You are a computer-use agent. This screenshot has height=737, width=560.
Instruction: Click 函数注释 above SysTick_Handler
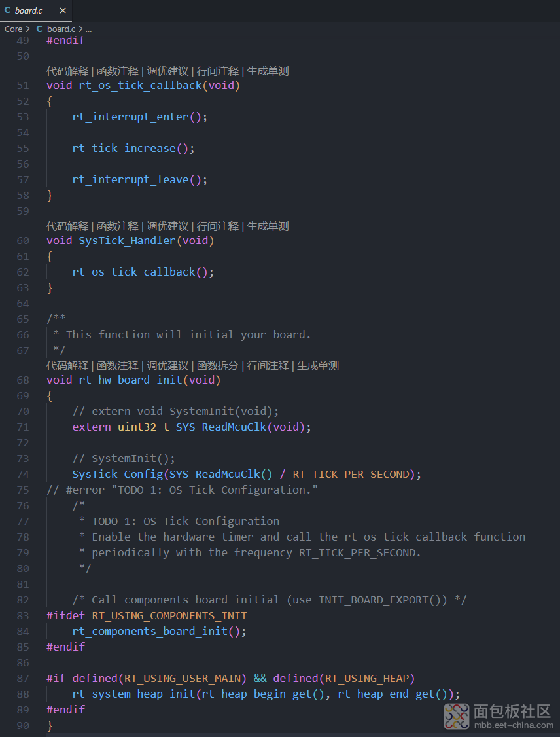click(118, 226)
